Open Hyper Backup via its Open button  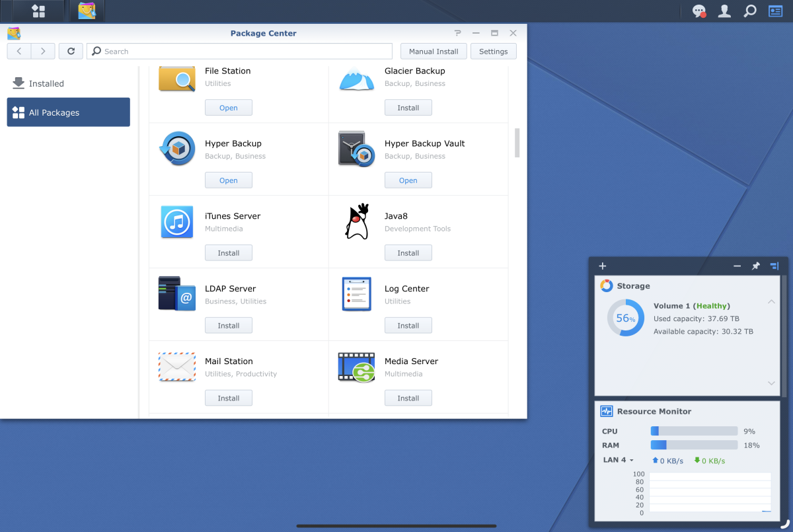click(229, 180)
